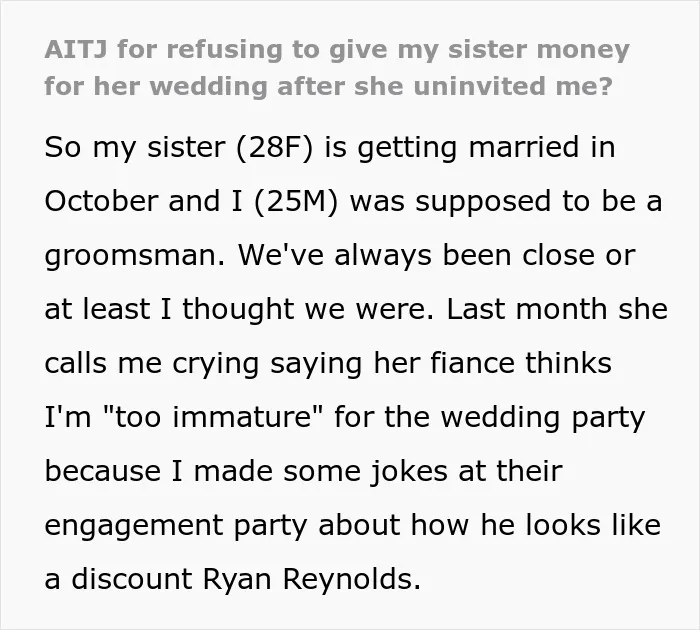Open the AITJ post title about sister's wedding
The image size is (700, 630).
point(337,68)
